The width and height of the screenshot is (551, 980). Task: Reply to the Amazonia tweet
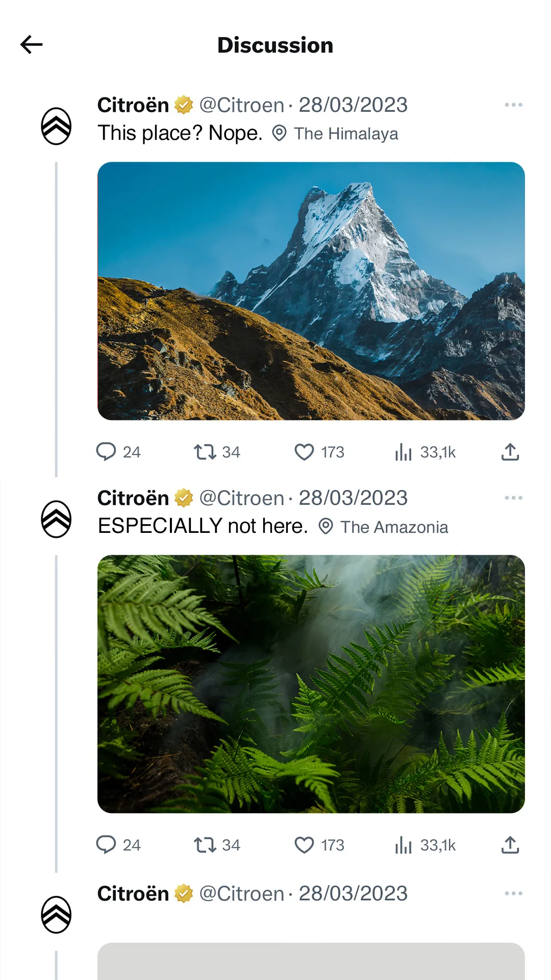tap(106, 845)
